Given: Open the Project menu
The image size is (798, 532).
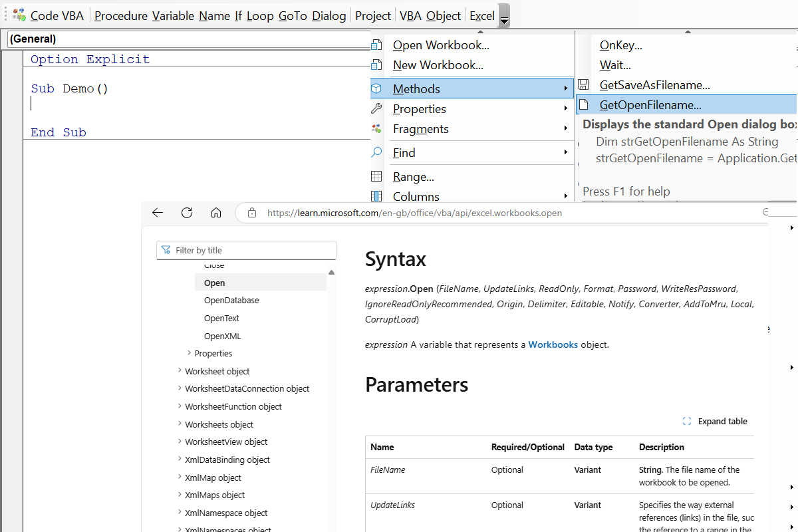Looking at the screenshot, I should coord(373,15).
